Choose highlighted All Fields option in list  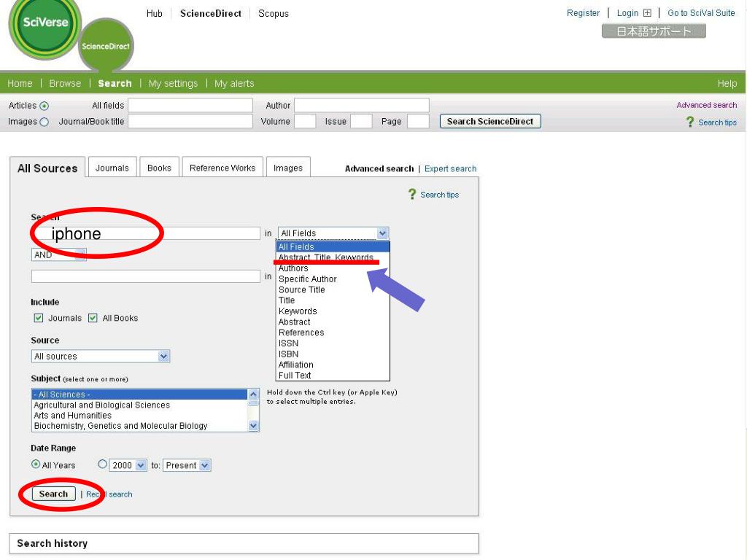[x=333, y=246]
